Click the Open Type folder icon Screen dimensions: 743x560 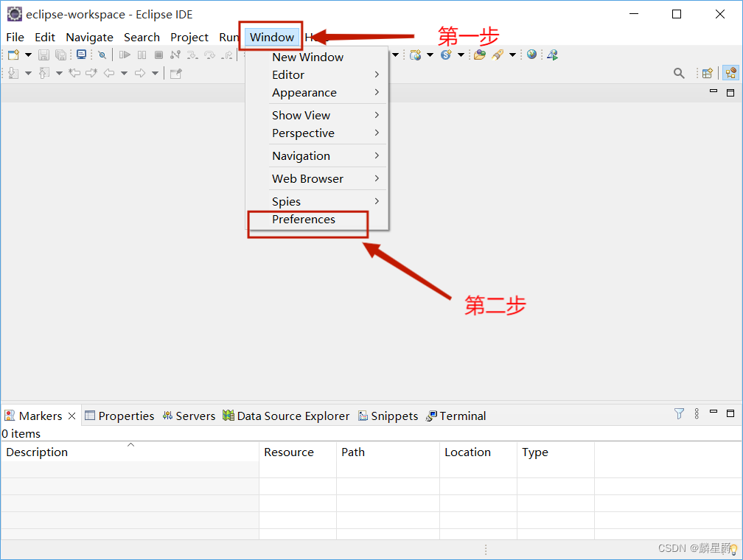tap(480, 55)
